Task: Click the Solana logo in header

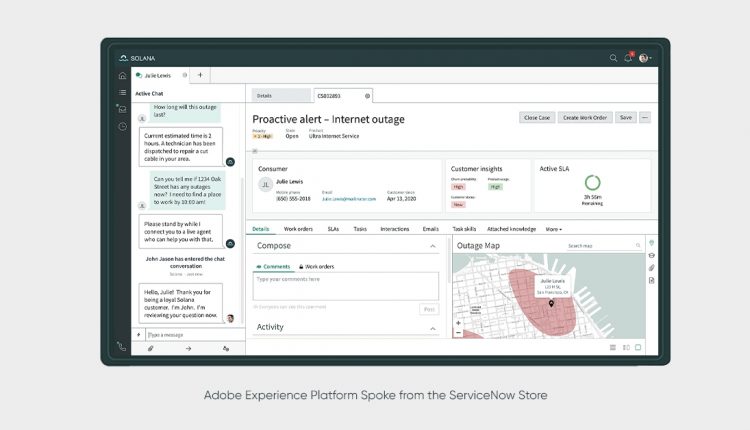Action: pos(137,58)
